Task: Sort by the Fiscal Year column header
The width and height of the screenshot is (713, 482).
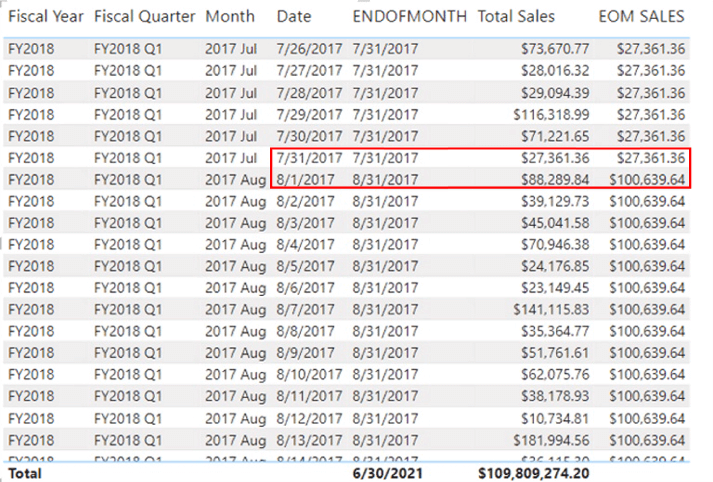Action: pyautogui.click(x=46, y=17)
